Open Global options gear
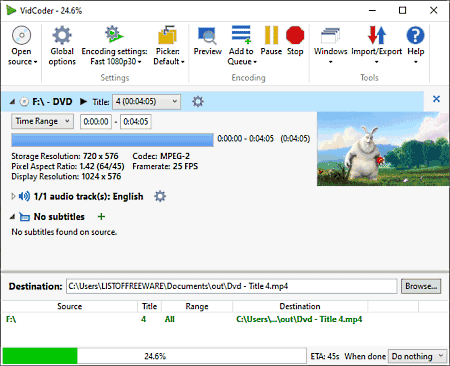This screenshot has width=450, height=366. (x=62, y=46)
